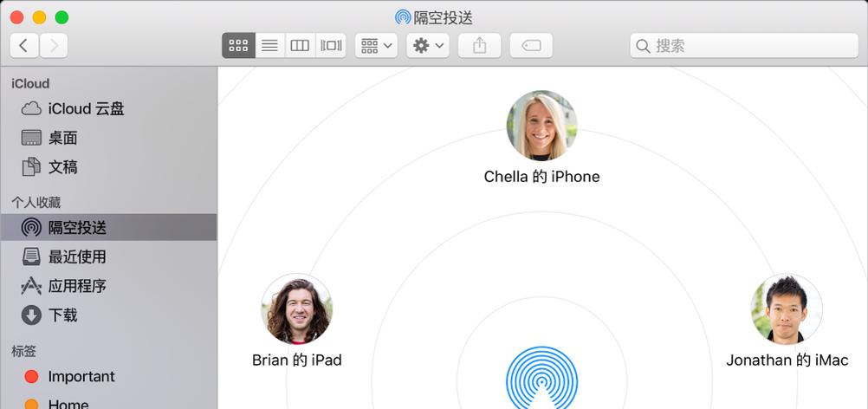
Task: Click Jonathan's iMac avatar
Action: (787, 308)
